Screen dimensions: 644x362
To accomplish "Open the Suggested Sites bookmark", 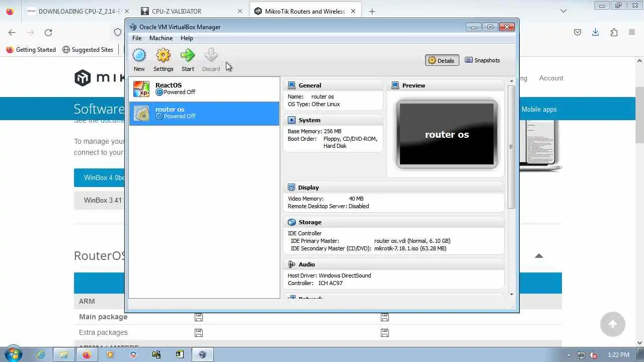I will pyautogui.click(x=88, y=50).
